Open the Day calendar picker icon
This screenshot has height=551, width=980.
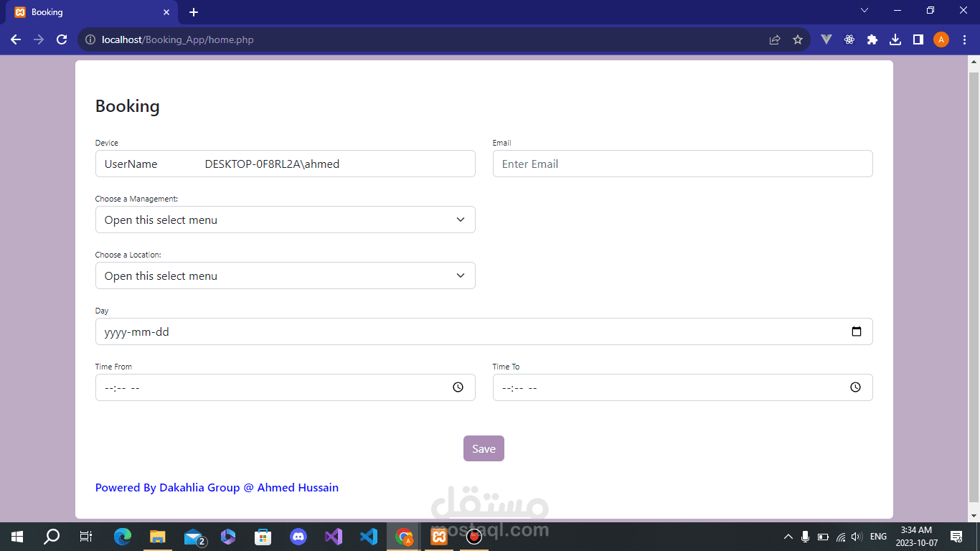tap(856, 331)
